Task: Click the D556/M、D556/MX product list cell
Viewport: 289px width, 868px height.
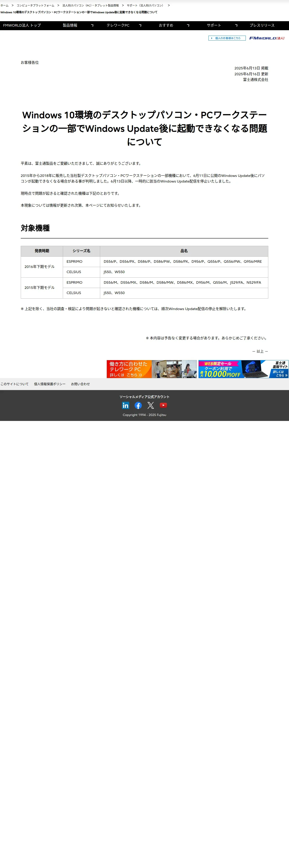Action: point(184,283)
